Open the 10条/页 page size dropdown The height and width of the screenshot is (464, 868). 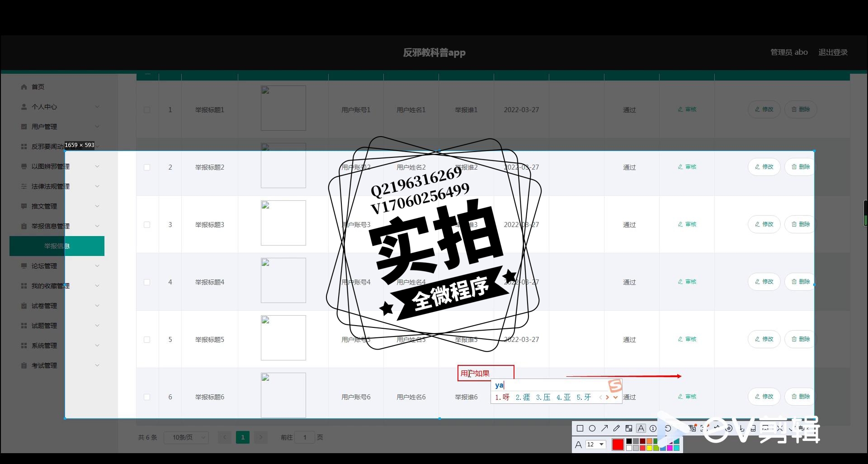pos(186,437)
